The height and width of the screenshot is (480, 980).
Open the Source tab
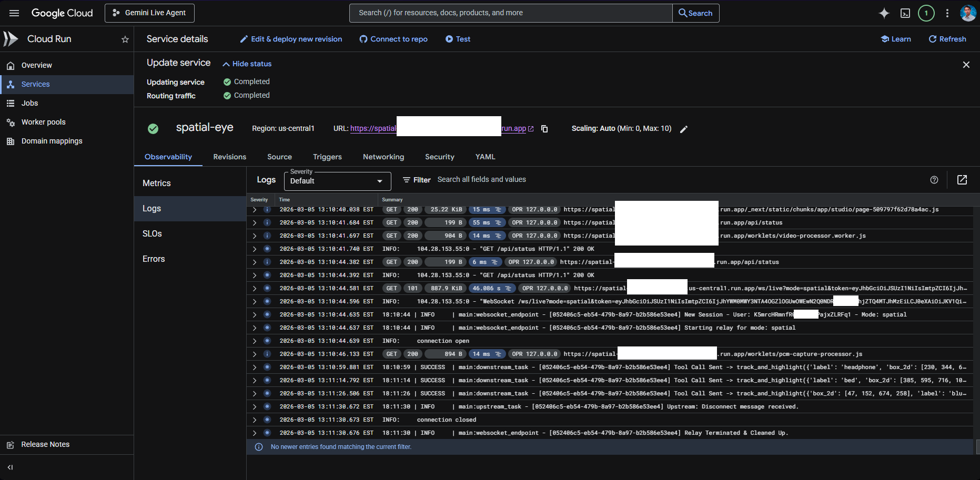point(279,157)
